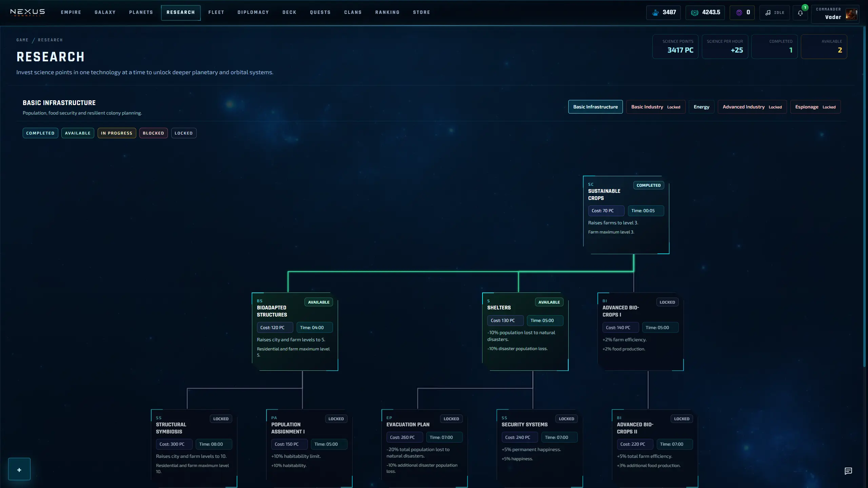This screenshot has height=488, width=868.
Task: Open the Evacuation Plan card
Action: point(425,448)
